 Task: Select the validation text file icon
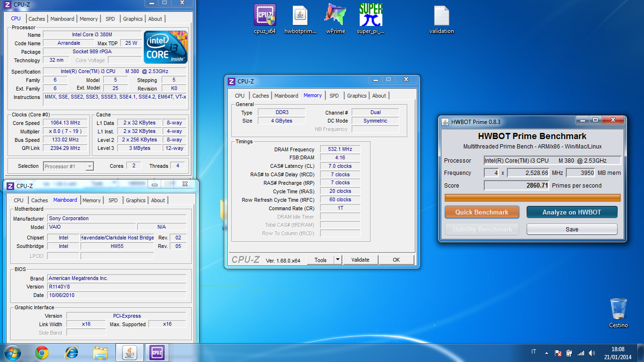coord(442,19)
